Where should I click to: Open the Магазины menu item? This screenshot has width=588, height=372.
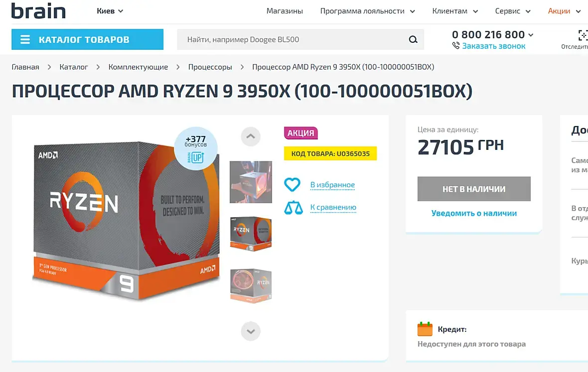click(x=285, y=11)
